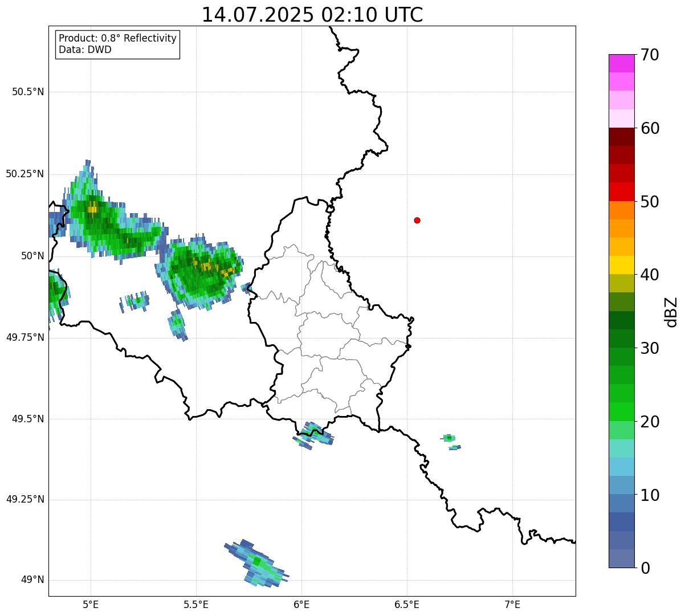This screenshot has height=616, width=685.
Task: Click the small radar echo east of 6.5°E
Action: (x=450, y=442)
